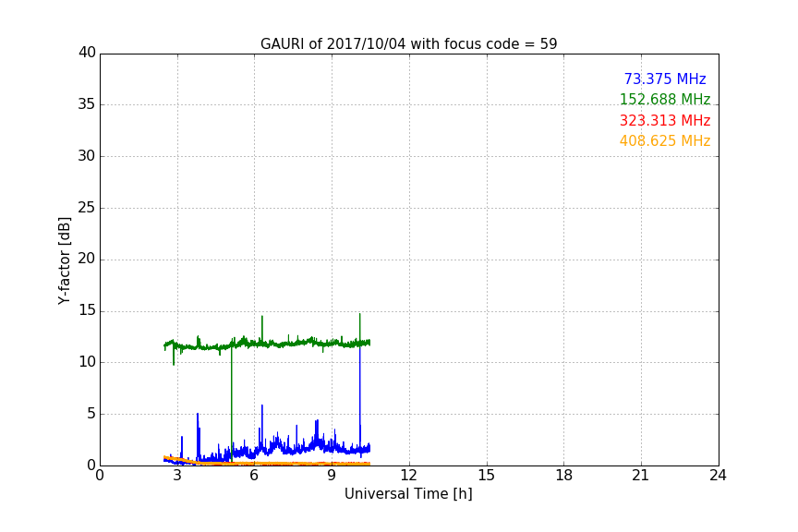The image size is (798, 532).
Task: Click the y-axis tick value 30
Action: (x=87, y=156)
